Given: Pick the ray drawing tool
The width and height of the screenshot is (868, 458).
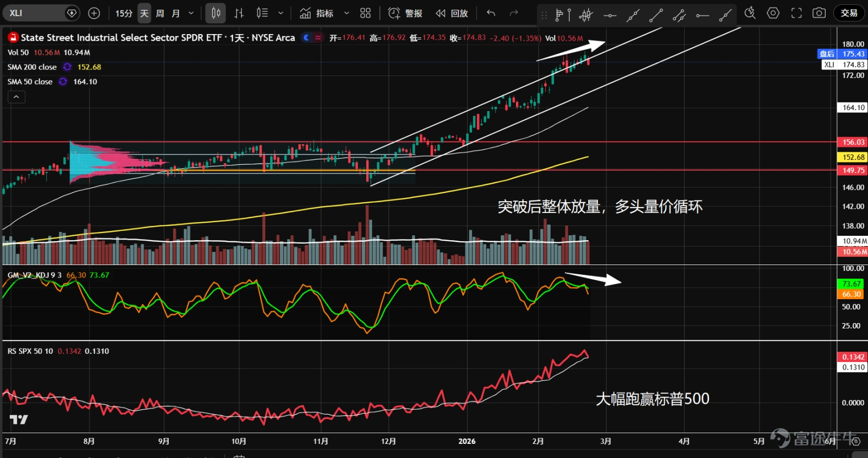Looking at the screenshot, I should 725,15.
